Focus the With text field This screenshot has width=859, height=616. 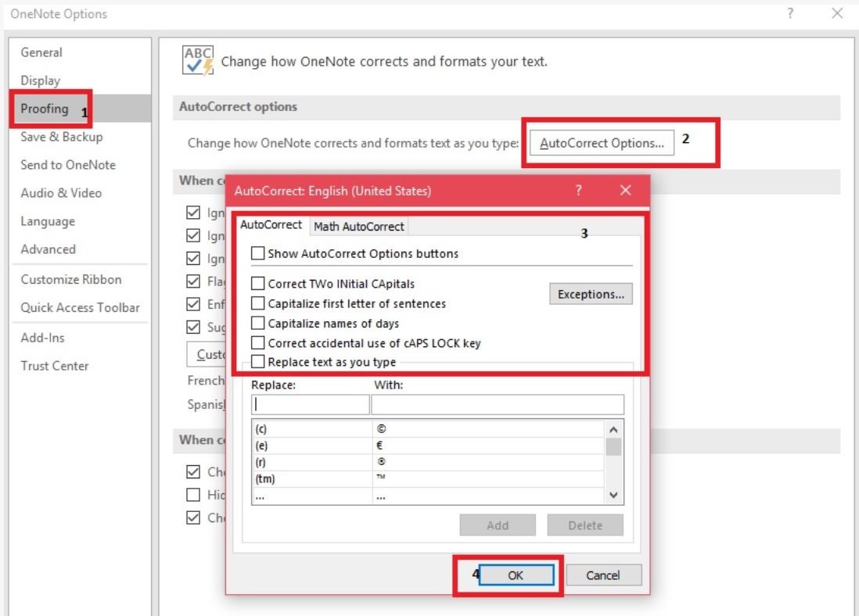498,405
